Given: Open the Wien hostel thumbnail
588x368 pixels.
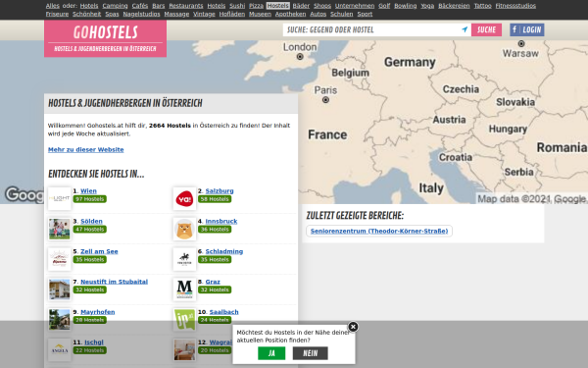Looking at the screenshot, I should point(59,198).
